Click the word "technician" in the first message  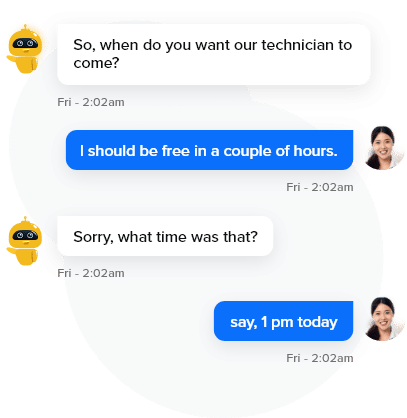tap(298, 45)
